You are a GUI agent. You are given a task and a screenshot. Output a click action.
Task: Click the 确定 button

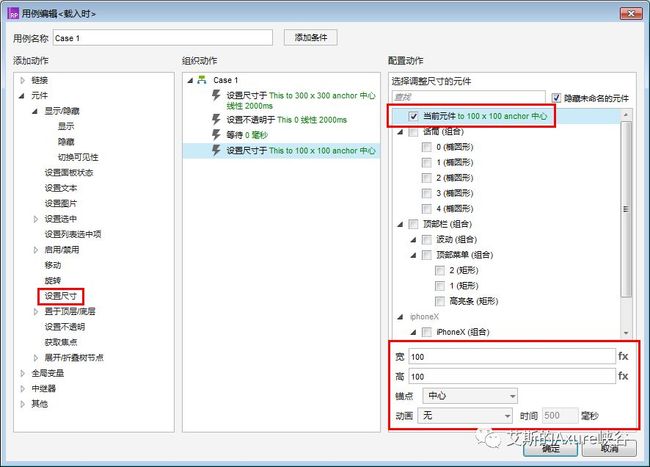coord(551,449)
